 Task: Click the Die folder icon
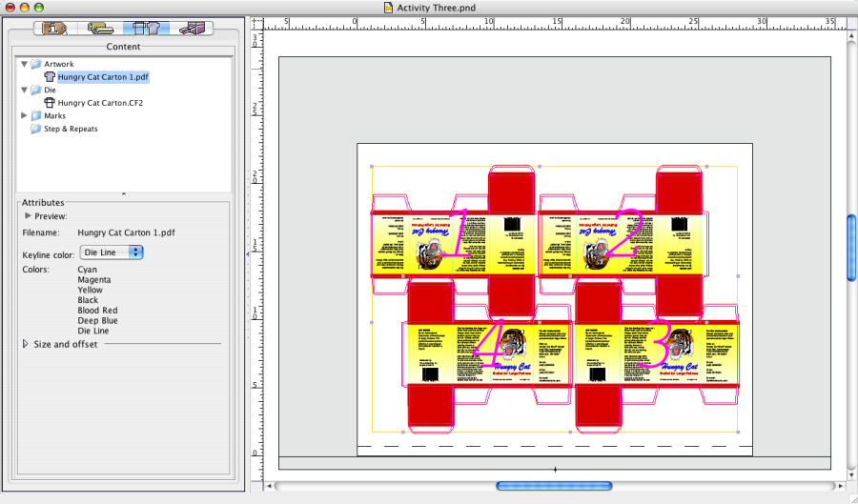[36, 90]
